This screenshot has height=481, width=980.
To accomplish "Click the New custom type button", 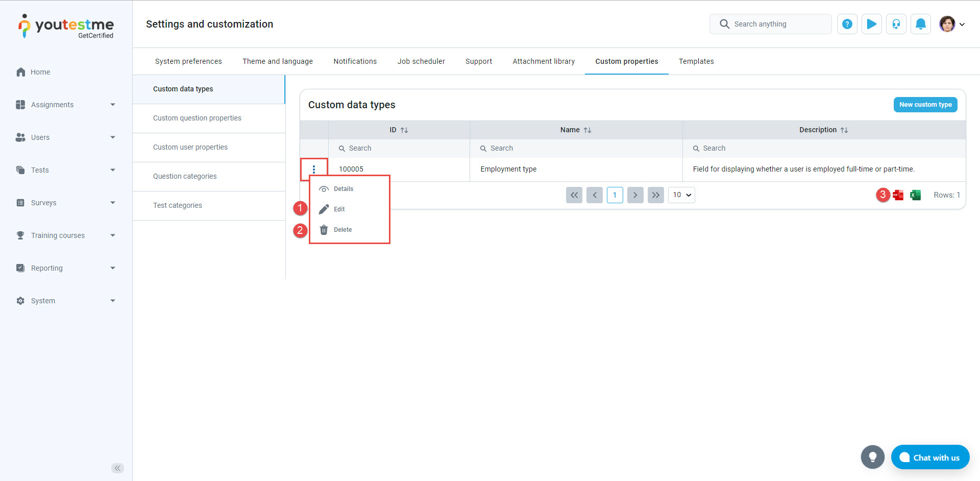I will point(925,105).
